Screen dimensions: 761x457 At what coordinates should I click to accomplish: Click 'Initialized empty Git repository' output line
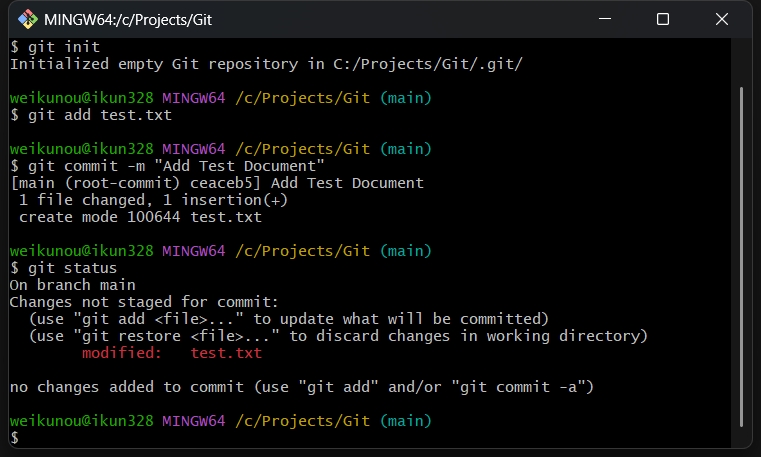point(266,64)
